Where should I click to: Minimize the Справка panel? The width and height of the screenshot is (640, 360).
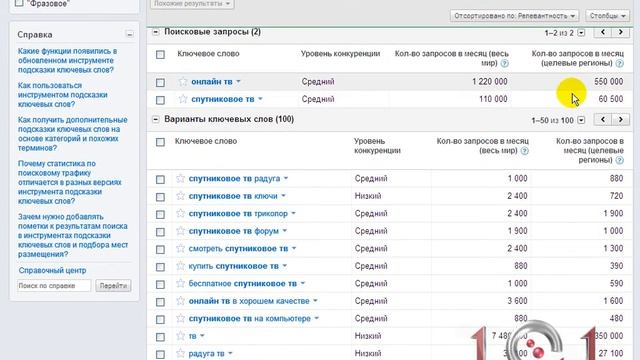click(x=129, y=34)
